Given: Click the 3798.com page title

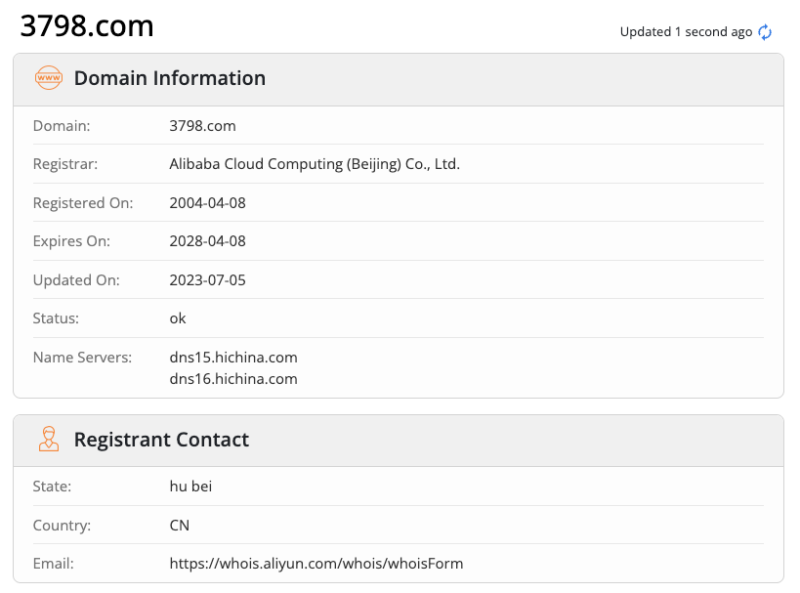Looking at the screenshot, I should [86, 25].
